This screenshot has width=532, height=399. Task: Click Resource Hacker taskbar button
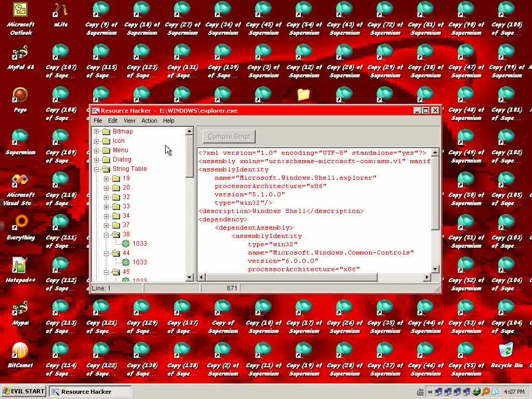[90, 392]
